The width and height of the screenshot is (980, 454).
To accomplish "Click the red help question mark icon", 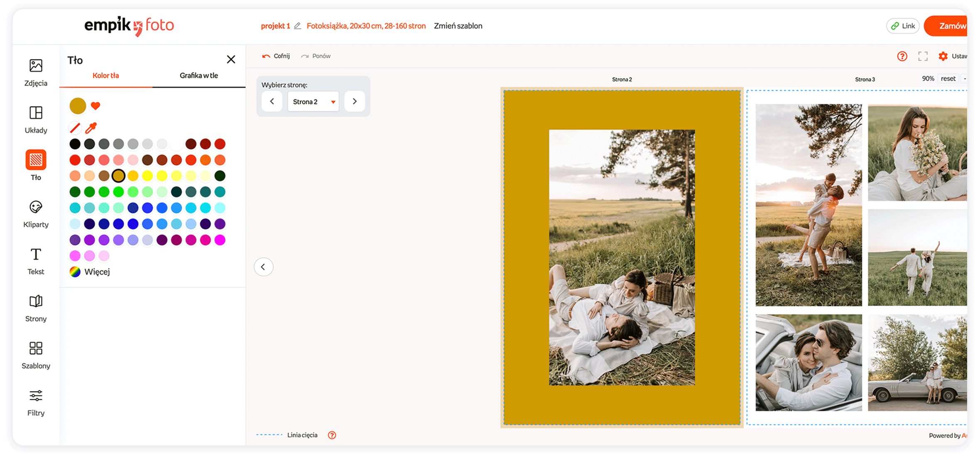I will (x=902, y=56).
